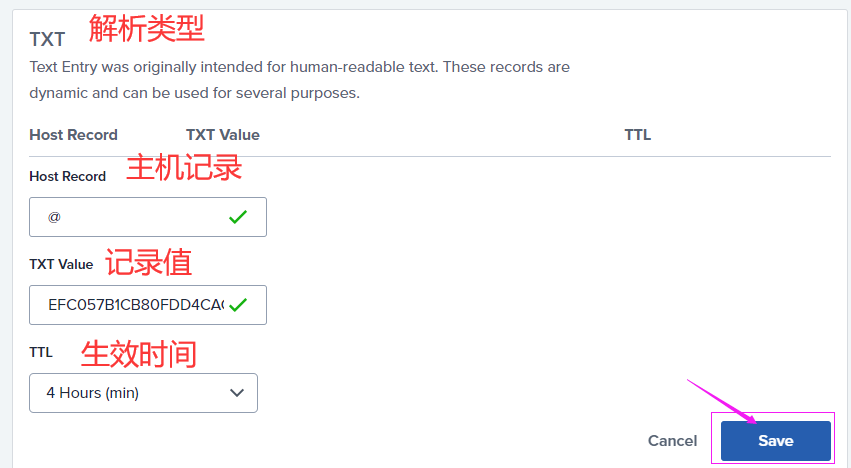Screen dimensions: 851x468
Task: Click the Host Record column header
Action: click(x=73, y=135)
